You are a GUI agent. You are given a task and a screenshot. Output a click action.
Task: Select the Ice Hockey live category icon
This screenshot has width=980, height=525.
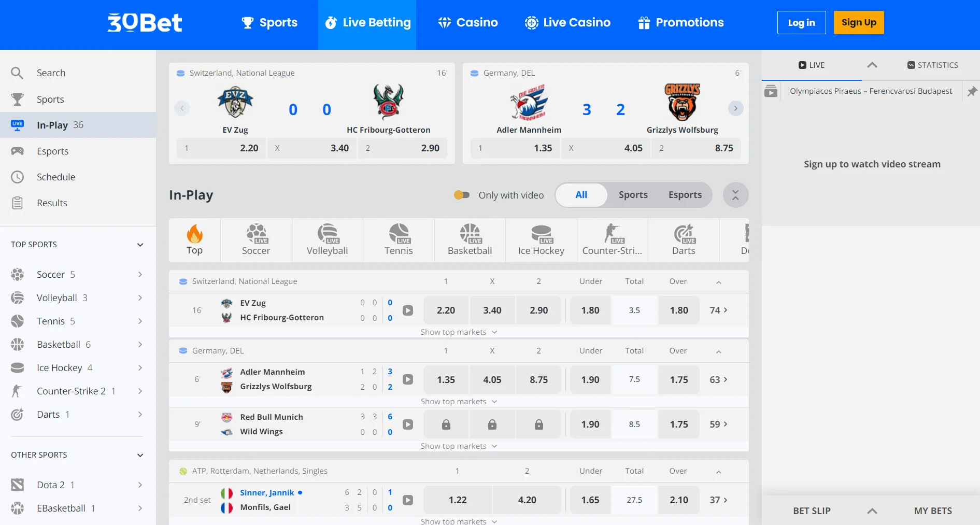[x=541, y=240]
